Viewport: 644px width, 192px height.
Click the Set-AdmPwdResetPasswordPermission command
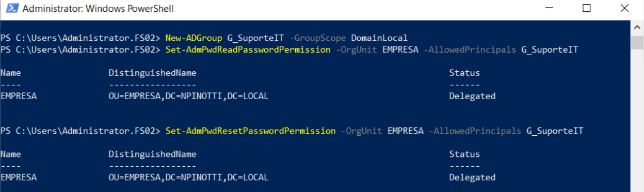pos(250,131)
